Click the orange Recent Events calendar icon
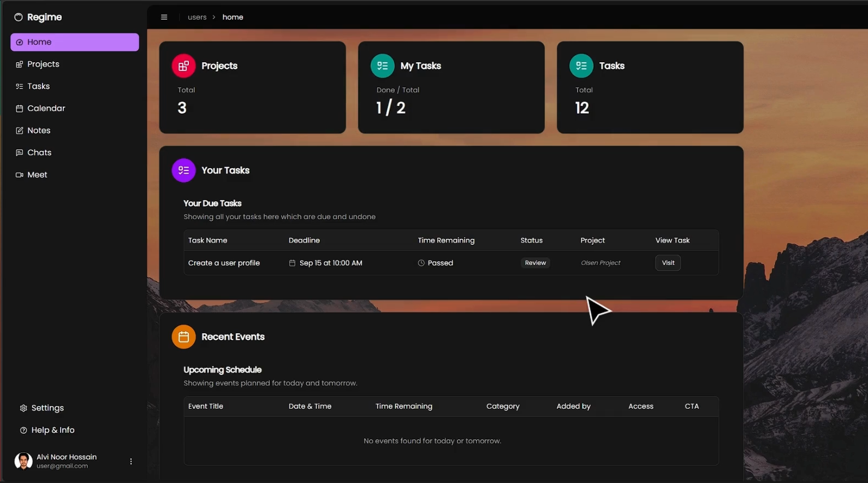868x483 pixels. point(183,337)
